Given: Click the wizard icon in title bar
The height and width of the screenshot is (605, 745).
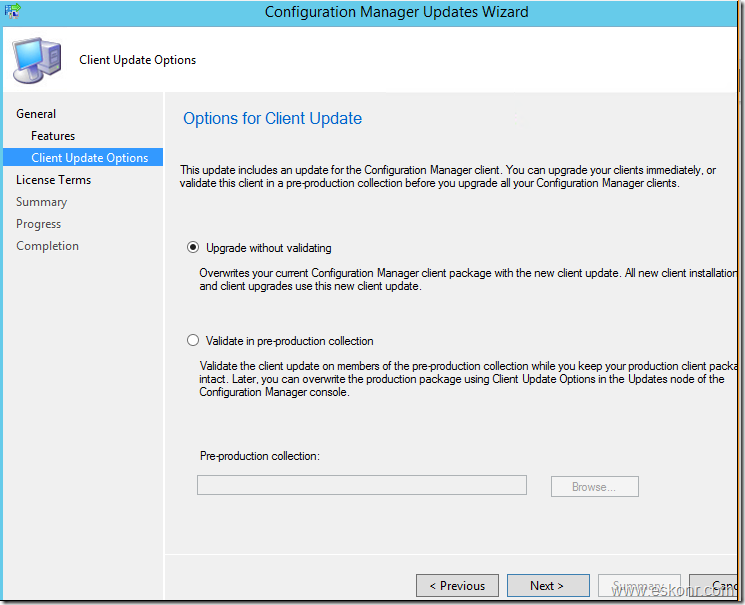Looking at the screenshot, I should 12,12.
